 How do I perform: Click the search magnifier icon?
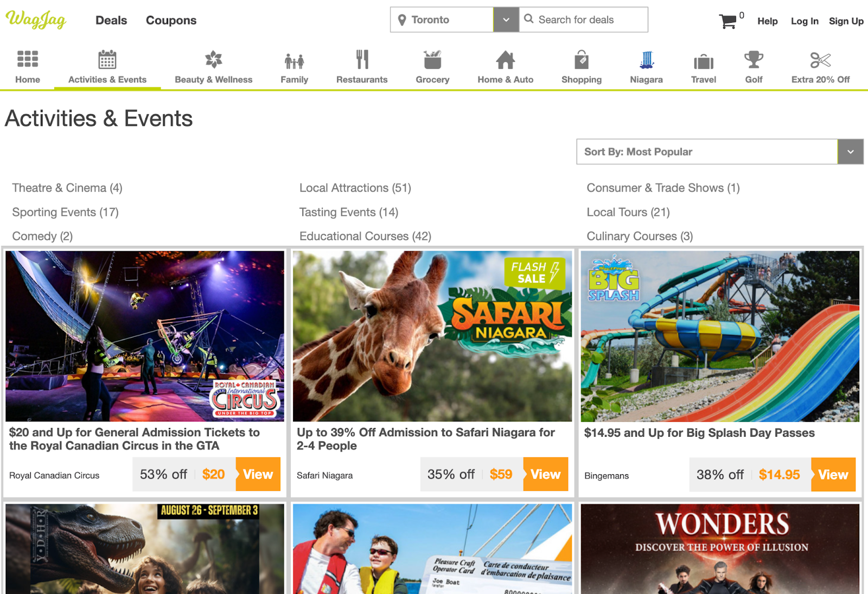[529, 19]
